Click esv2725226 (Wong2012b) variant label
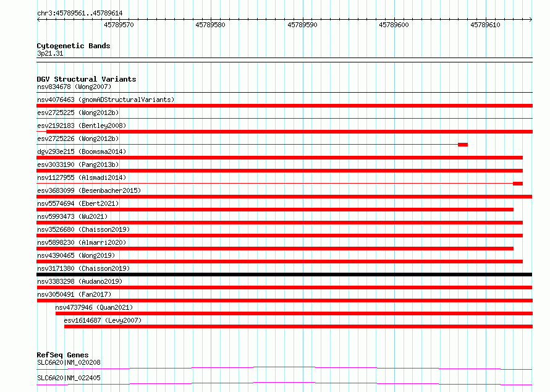The image size is (550, 392). (x=78, y=138)
